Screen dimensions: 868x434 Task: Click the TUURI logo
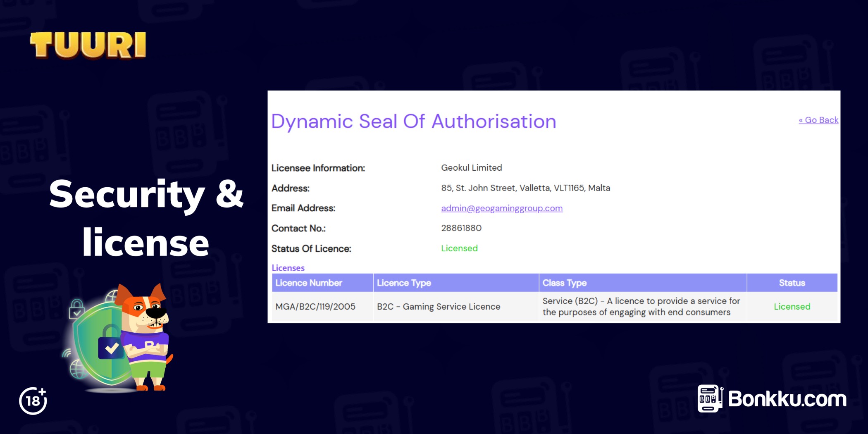click(88, 45)
